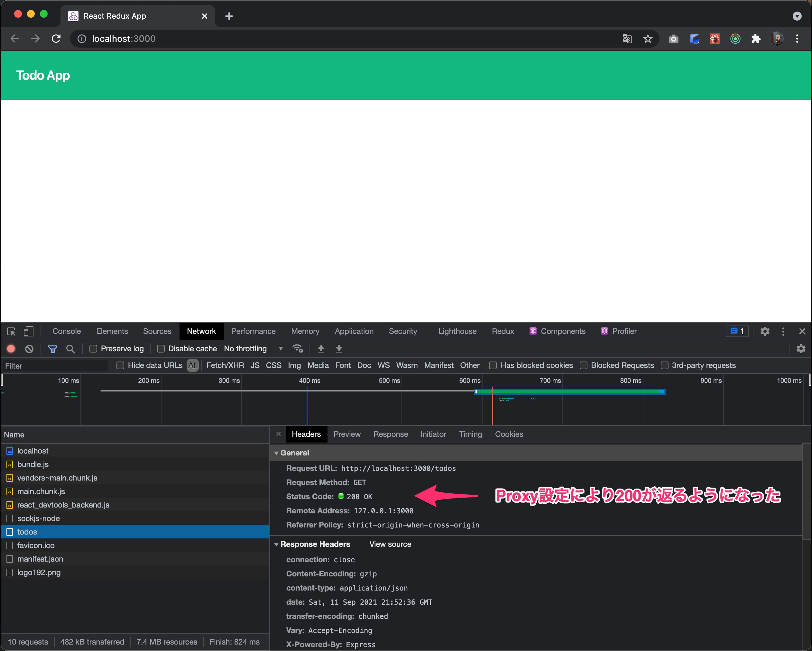Open DevTools settings gear
This screenshot has height=651, width=812.
pos(764,331)
